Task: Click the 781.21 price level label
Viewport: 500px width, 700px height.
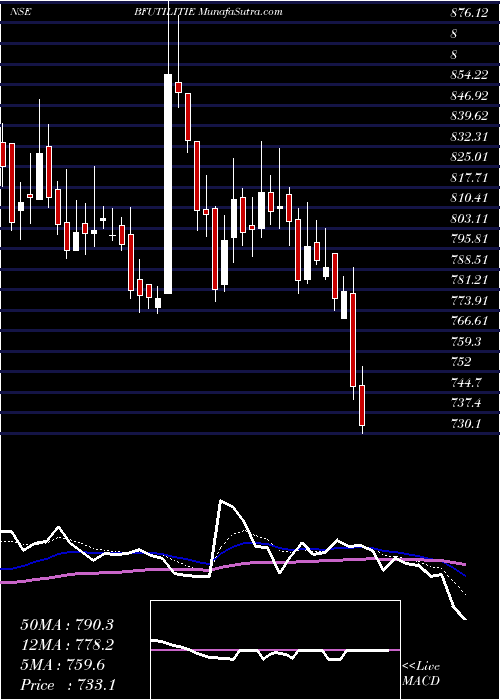Action: [x=469, y=280]
